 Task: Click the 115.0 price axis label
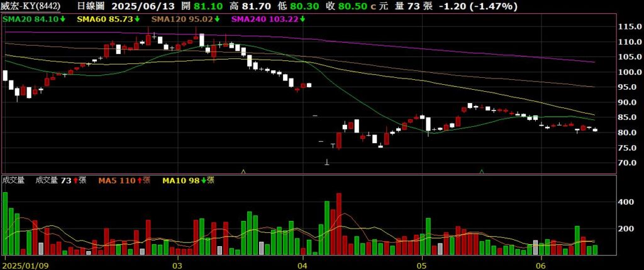(630, 26)
